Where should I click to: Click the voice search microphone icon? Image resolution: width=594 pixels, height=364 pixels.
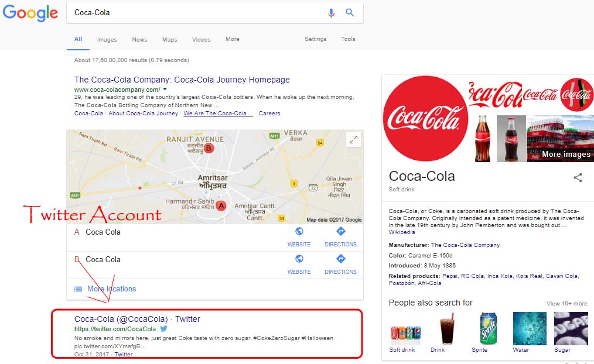(331, 12)
